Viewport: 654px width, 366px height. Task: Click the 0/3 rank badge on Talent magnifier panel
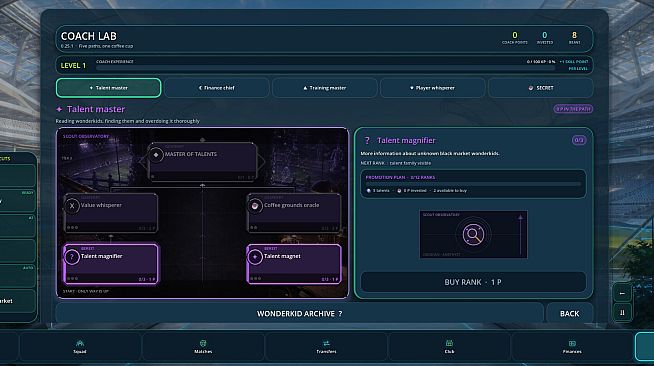coord(579,140)
